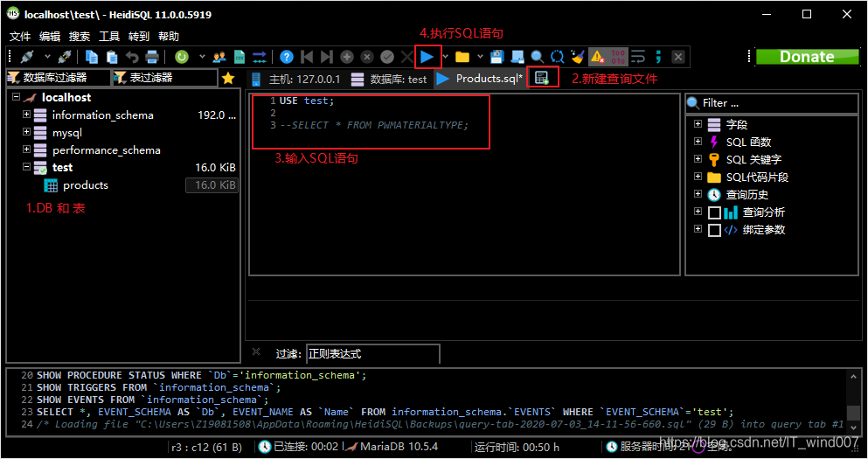Switch to 主机: 127.0.0.1 tab
This screenshot has width=868, height=459.
(x=296, y=80)
